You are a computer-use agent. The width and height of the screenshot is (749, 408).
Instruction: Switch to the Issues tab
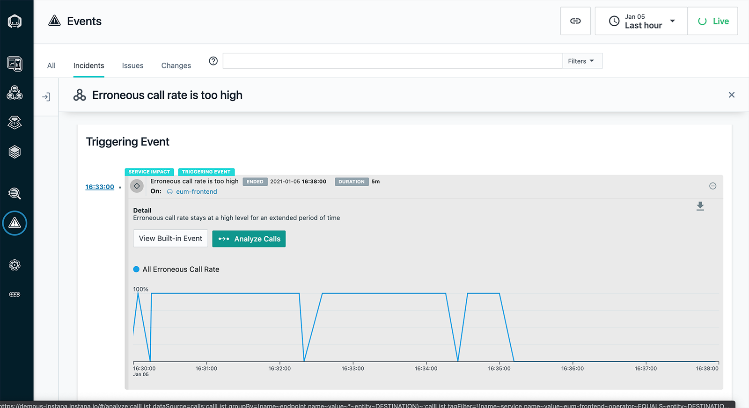133,65
